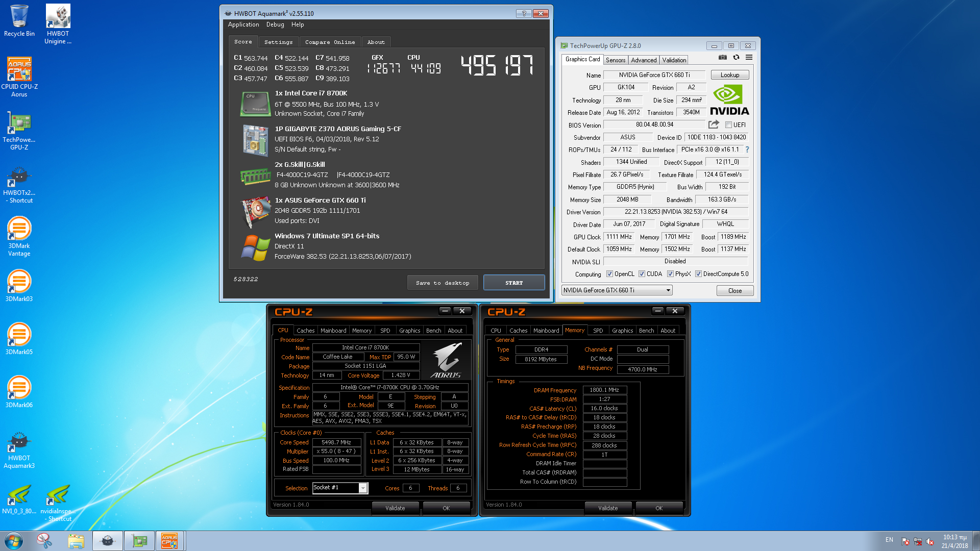This screenshot has width=980, height=551.
Task: Click the BIOS version share/export icon
Action: 714,124
